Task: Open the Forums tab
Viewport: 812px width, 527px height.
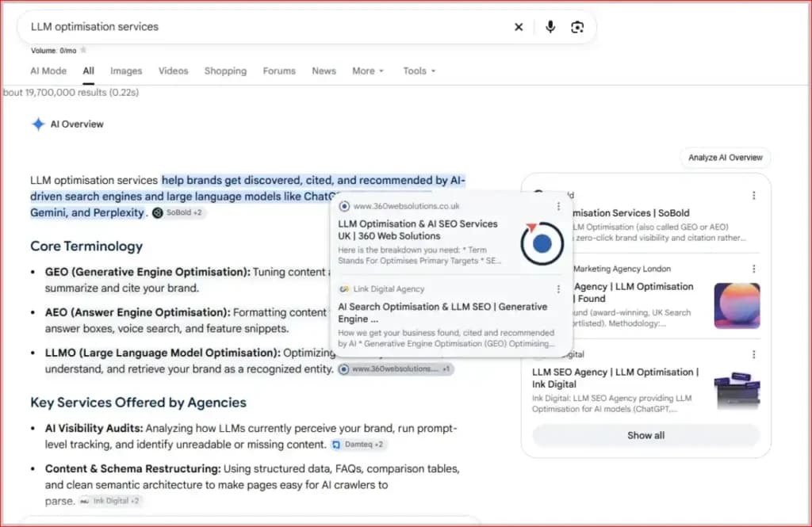Action: click(279, 71)
